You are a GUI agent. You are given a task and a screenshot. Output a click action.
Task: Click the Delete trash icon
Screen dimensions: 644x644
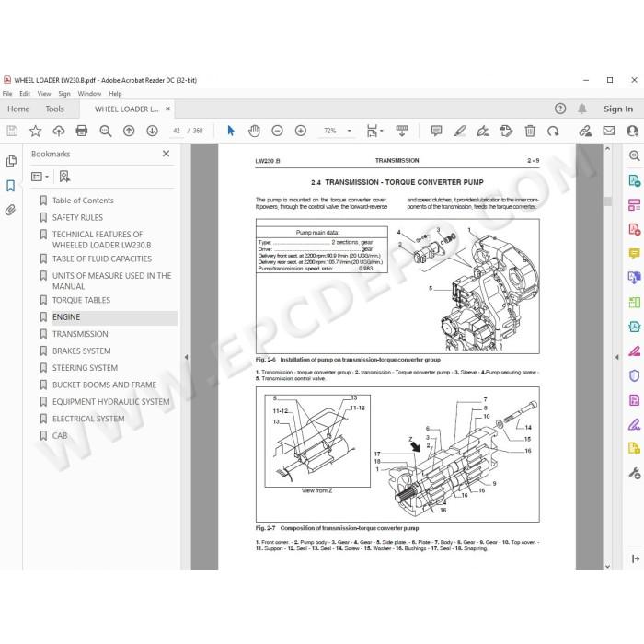pos(530,131)
